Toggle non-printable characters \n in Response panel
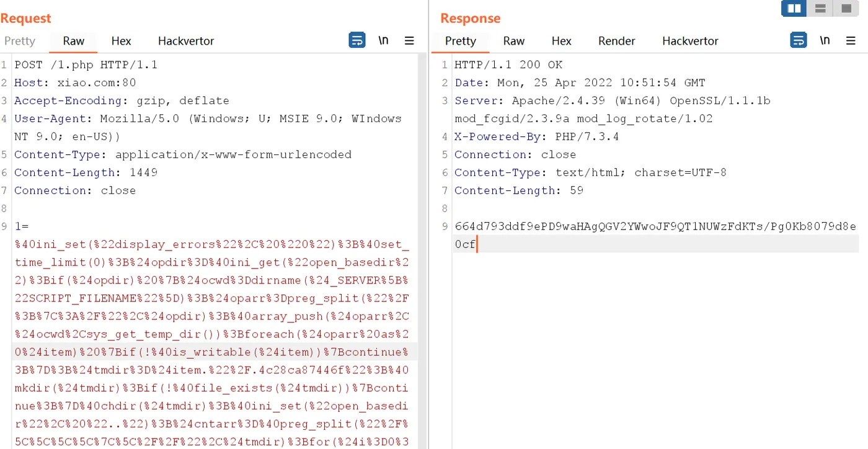The image size is (868, 449). pos(825,40)
